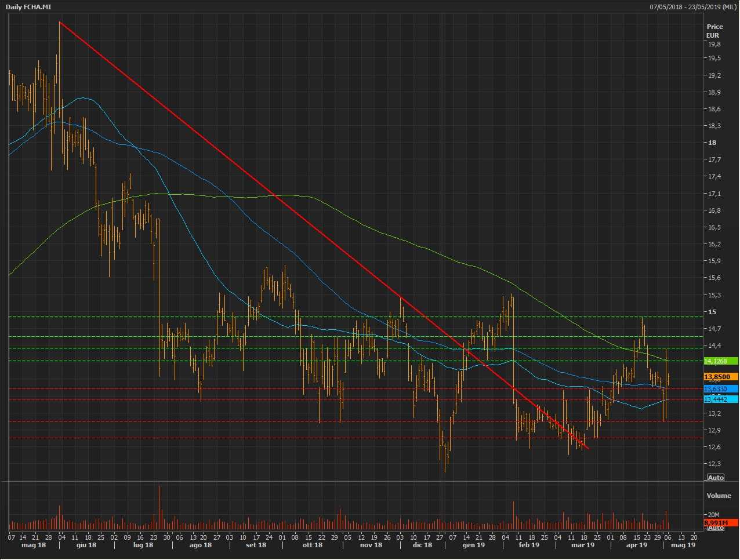Screen dimensions: 740x560
Task: Click the 'apr 19' month on time axis
Action: pyautogui.click(x=636, y=545)
